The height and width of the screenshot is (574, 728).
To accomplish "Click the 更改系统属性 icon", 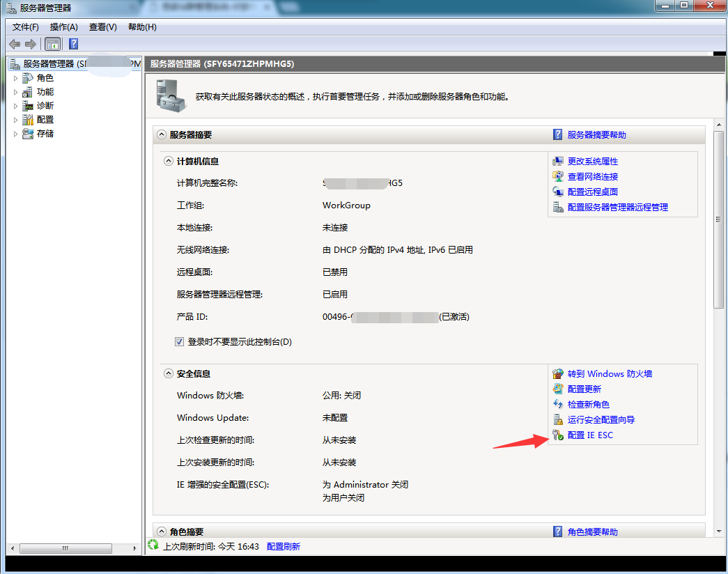I will [557, 161].
